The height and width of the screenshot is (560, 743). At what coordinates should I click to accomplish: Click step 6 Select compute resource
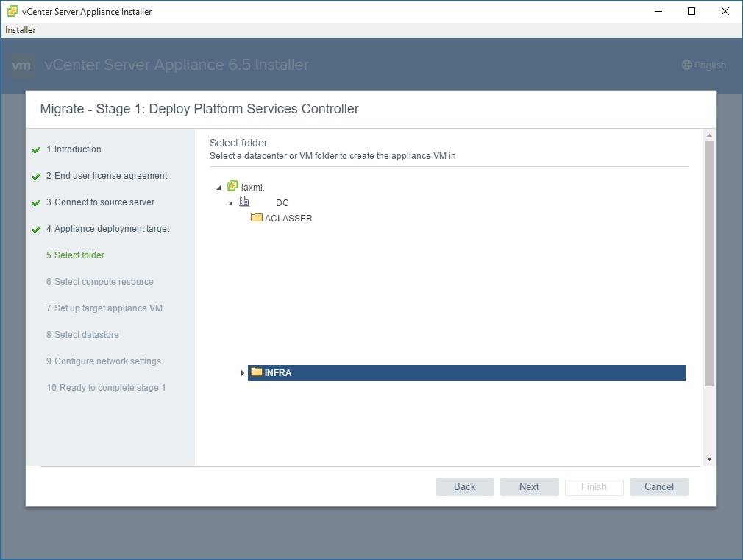point(100,282)
